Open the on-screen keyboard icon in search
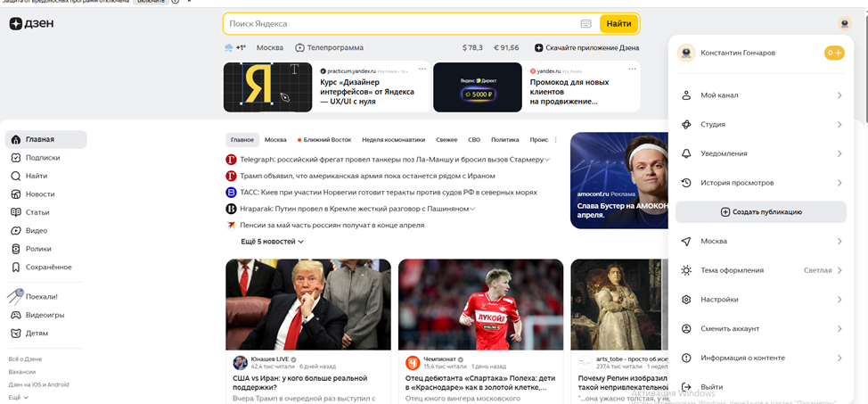Viewport: 868px width, 404px height. tap(586, 24)
